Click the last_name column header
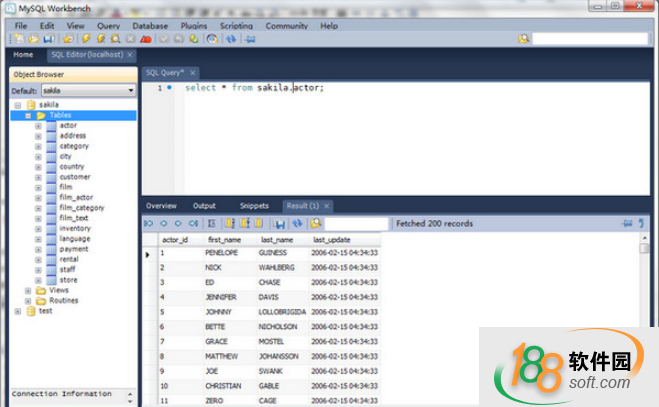 276,240
